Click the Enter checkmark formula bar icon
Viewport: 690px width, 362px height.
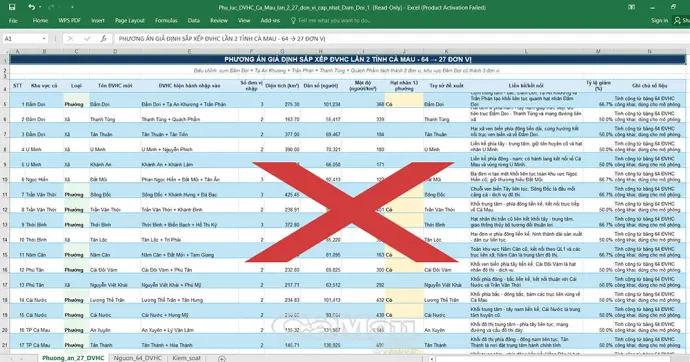point(87,39)
